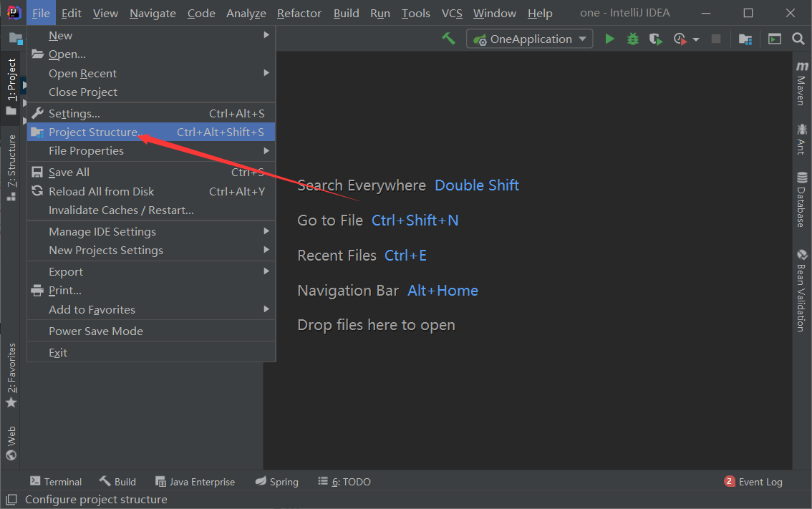The image size is (812, 509).
Task: Open the View menu
Action: 106,13
